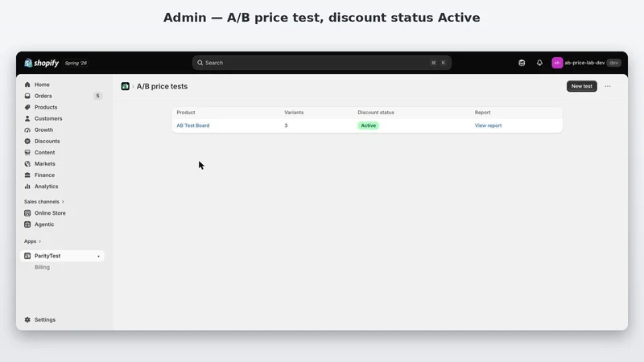Image resolution: width=644 pixels, height=362 pixels.
Task: Open Billing under ParityTest
Action: 42,267
